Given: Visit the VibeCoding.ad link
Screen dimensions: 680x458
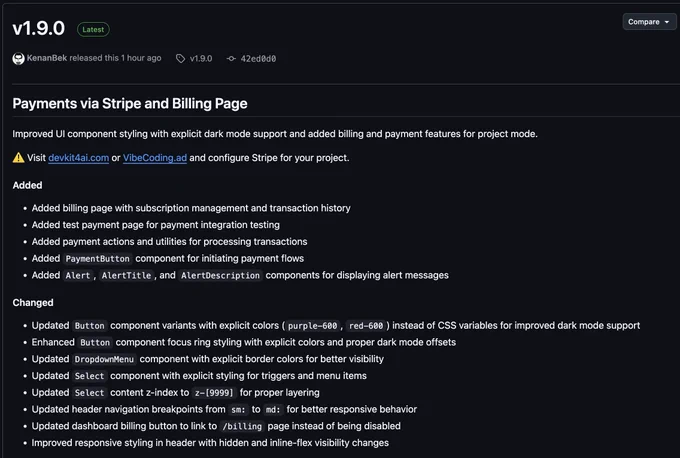Looking at the screenshot, I should point(155,158).
